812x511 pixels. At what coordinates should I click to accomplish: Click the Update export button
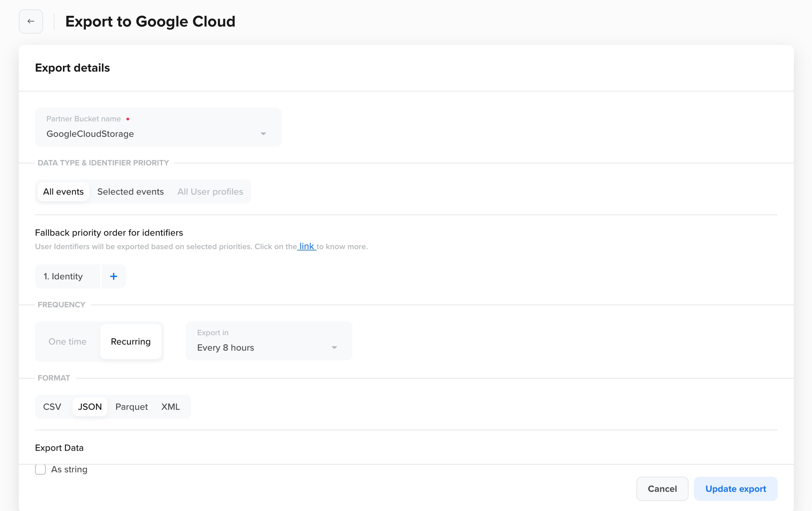[x=735, y=488]
